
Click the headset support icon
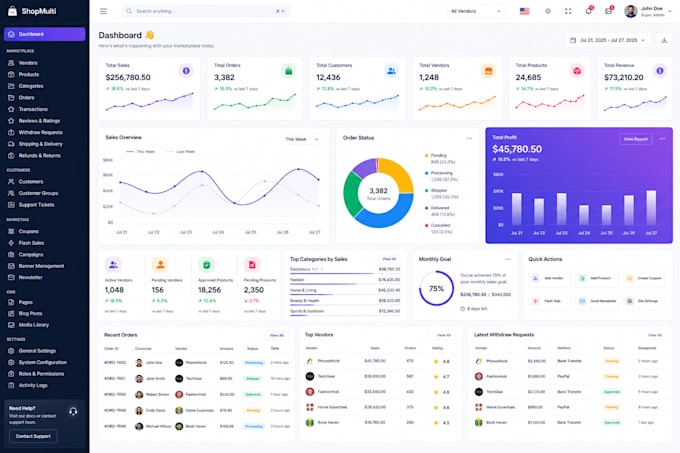coord(73,411)
